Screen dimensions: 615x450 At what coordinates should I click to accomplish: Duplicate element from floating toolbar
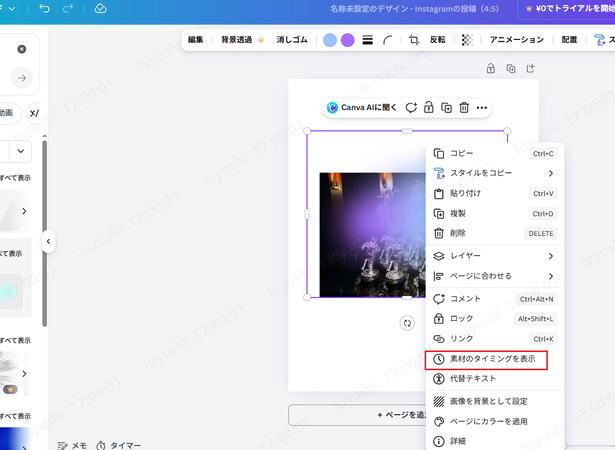point(446,107)
